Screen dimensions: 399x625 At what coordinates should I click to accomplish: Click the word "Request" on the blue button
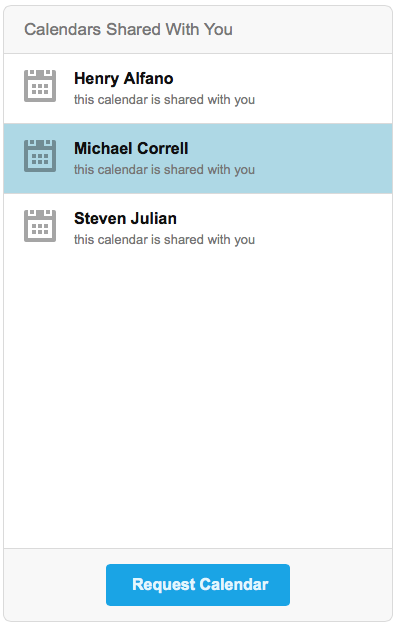(164, 585)
